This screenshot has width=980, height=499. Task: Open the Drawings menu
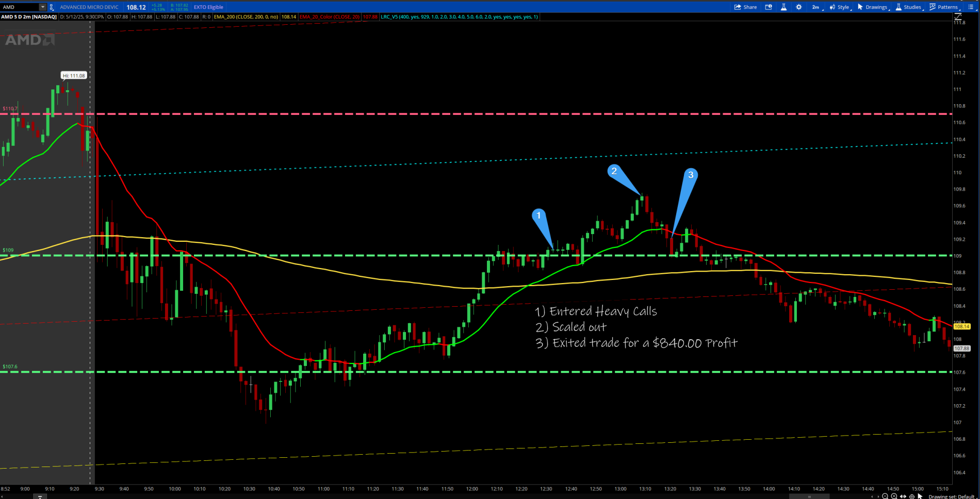873,7
